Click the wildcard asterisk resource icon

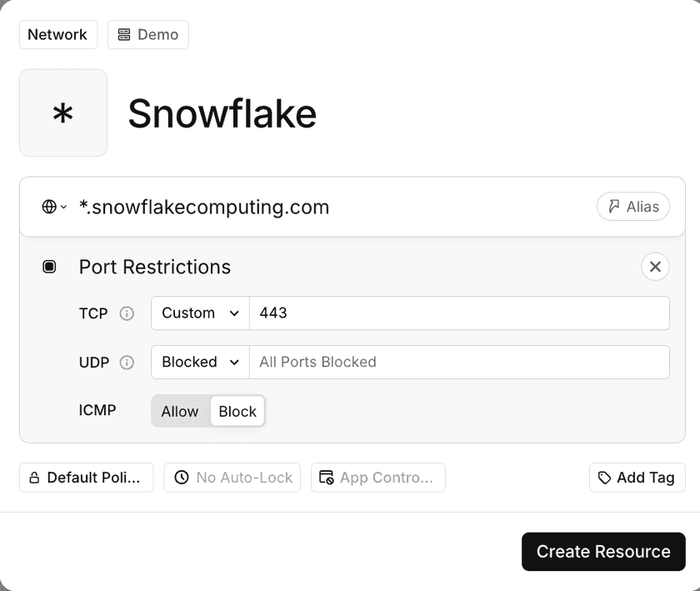62,113
